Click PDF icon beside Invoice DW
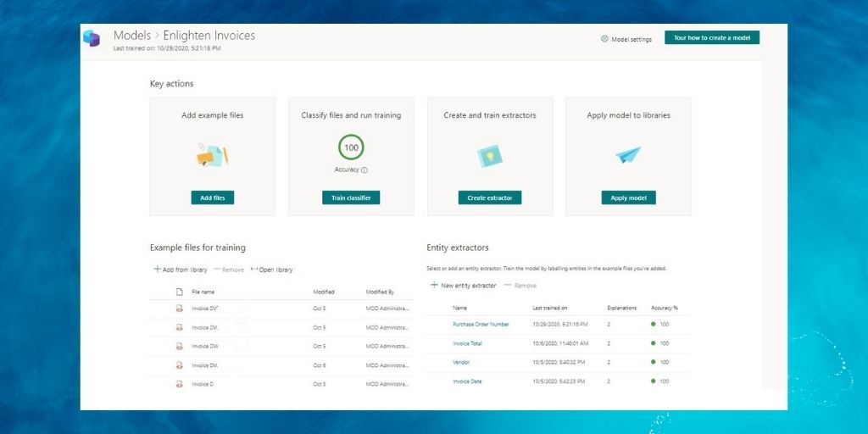This screenshot has width=868, height=434. (x=180, y=346)
